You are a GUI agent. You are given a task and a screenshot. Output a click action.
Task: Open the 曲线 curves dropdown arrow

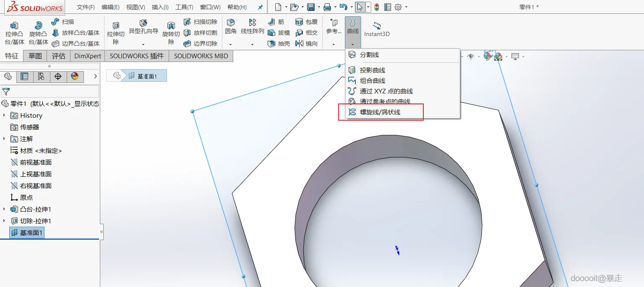coord(353,44)
